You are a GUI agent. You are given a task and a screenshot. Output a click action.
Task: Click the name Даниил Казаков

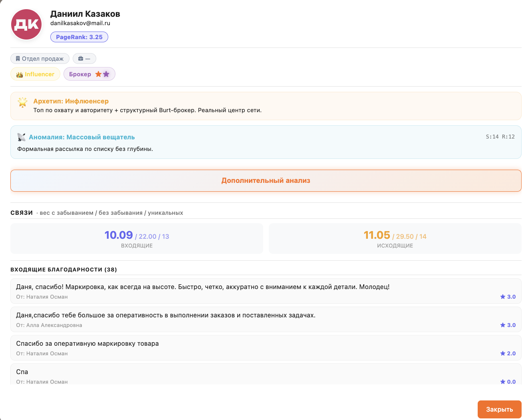click(x=85, y=14)
